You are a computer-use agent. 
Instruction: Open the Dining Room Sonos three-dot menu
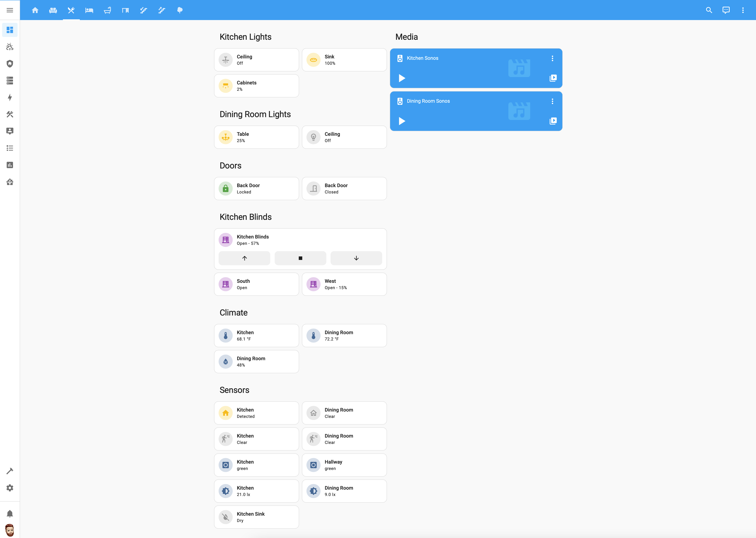click(x=552, y=101)
